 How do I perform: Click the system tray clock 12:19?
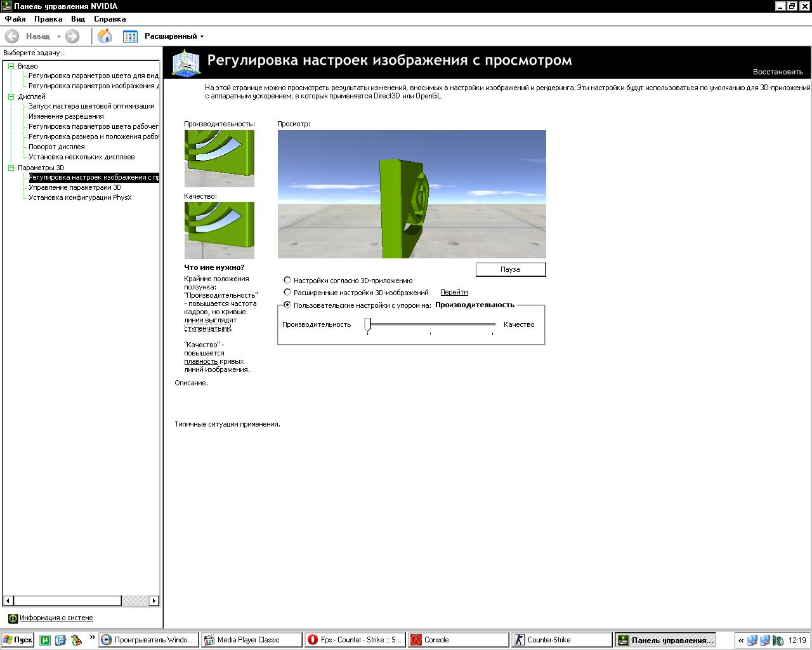coord(797,640)
